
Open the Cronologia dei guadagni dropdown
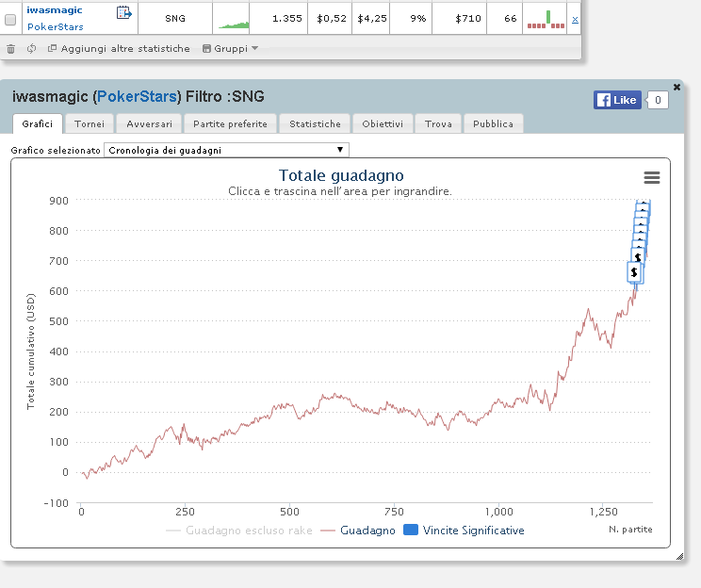click(x=226, y=150)
